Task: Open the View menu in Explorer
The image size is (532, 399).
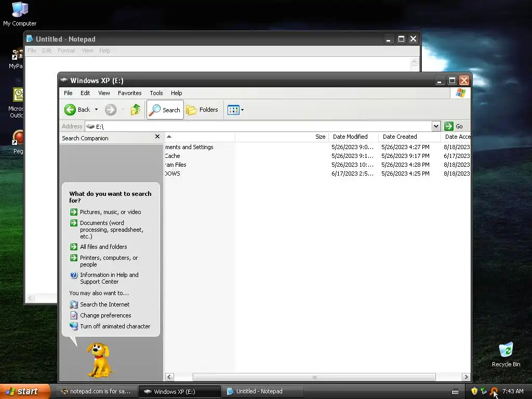Action: pos(104,93)
